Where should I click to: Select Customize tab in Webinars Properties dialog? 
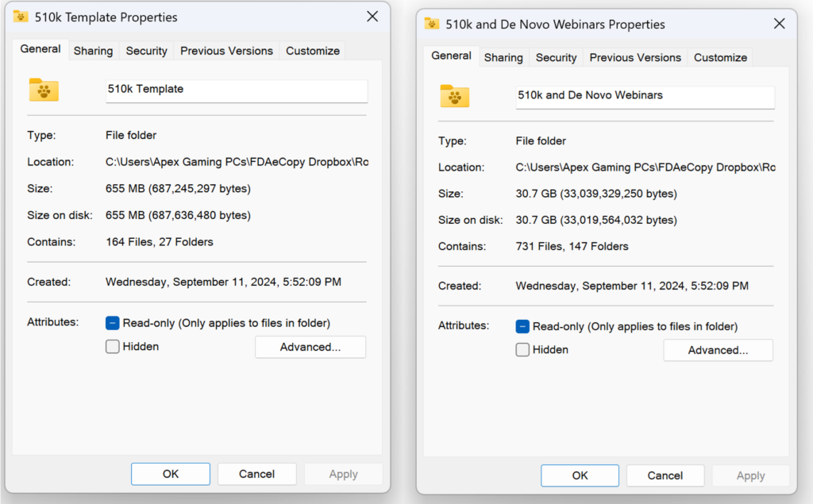tap(720, 58)
